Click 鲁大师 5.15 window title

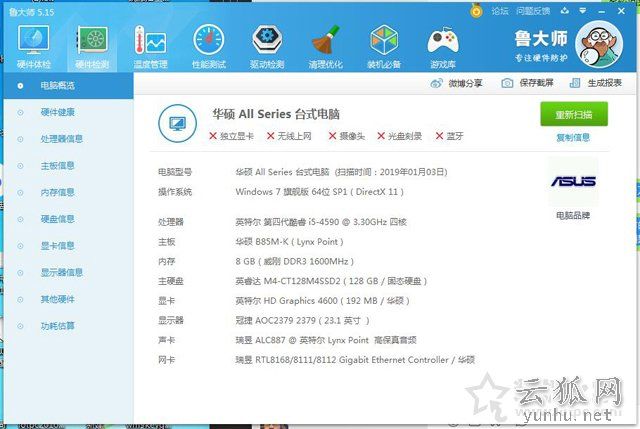[31, 12]
